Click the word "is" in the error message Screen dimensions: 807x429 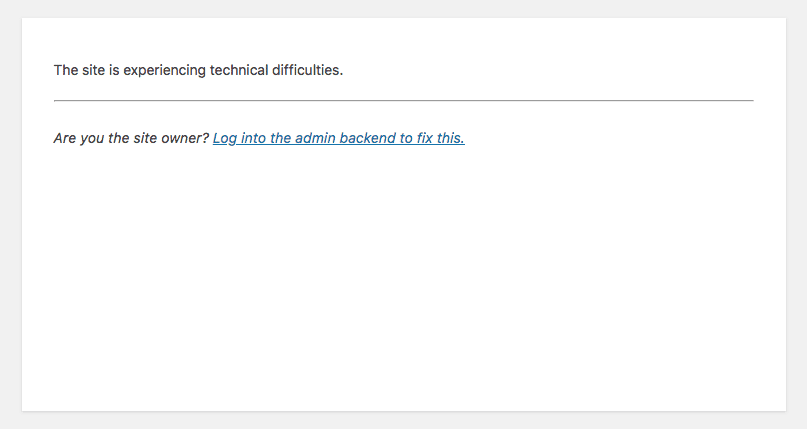pyautogui.click(x=113, y=70)
